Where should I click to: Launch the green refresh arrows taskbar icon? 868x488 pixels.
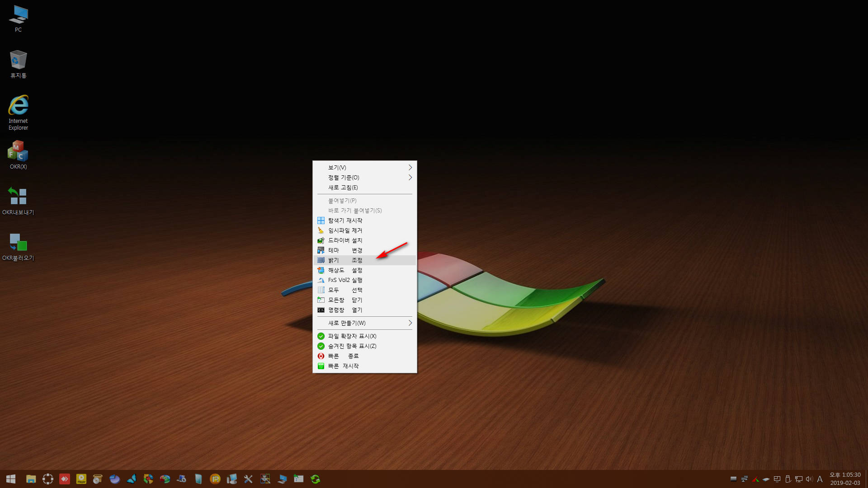316,479
